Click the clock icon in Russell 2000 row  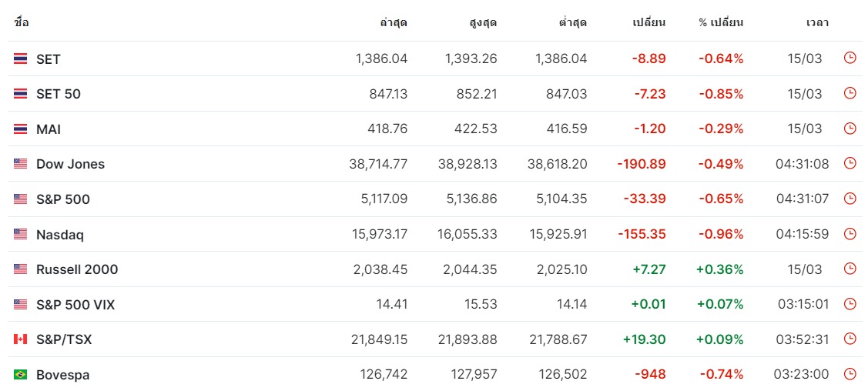click(x=850, y=269)
